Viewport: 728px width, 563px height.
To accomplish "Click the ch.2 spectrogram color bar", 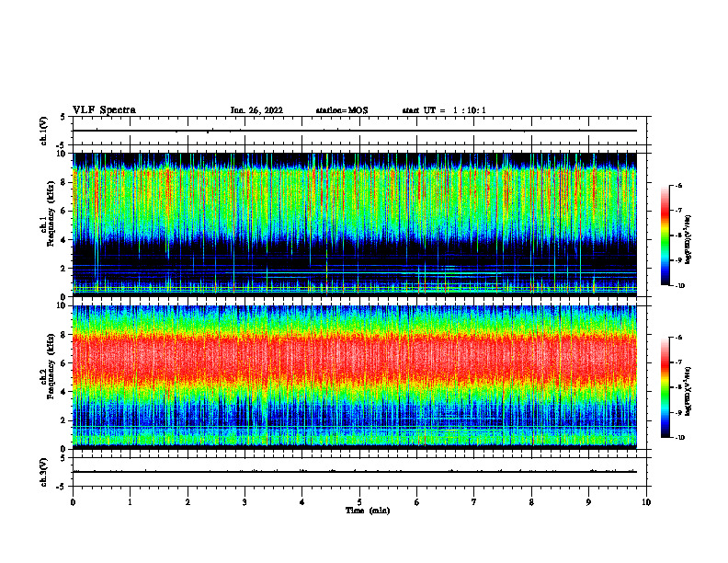I will click(665, 387).
